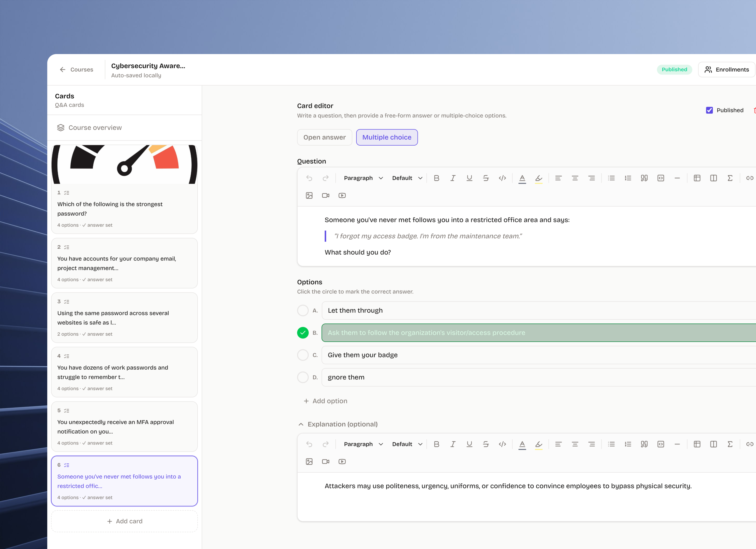Click the Give them your badge field
Viewport: 756px width, 549px height.
click(539, 355)
